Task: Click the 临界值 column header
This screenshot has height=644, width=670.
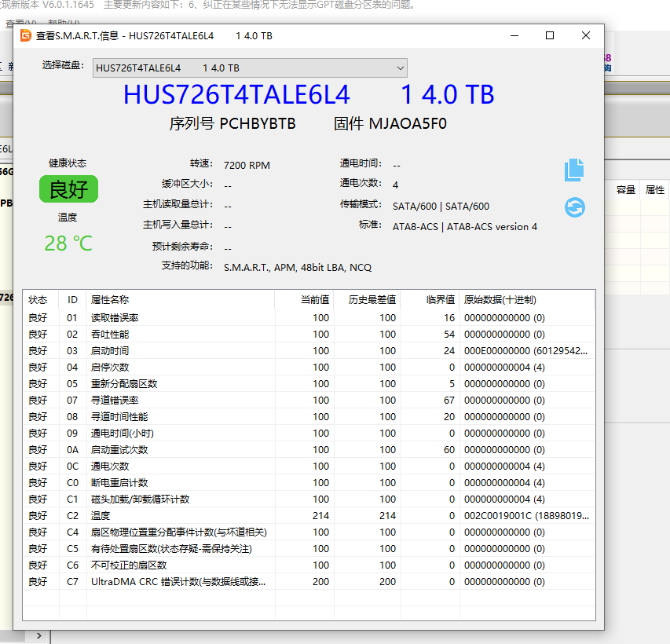Action: point(440,300)
